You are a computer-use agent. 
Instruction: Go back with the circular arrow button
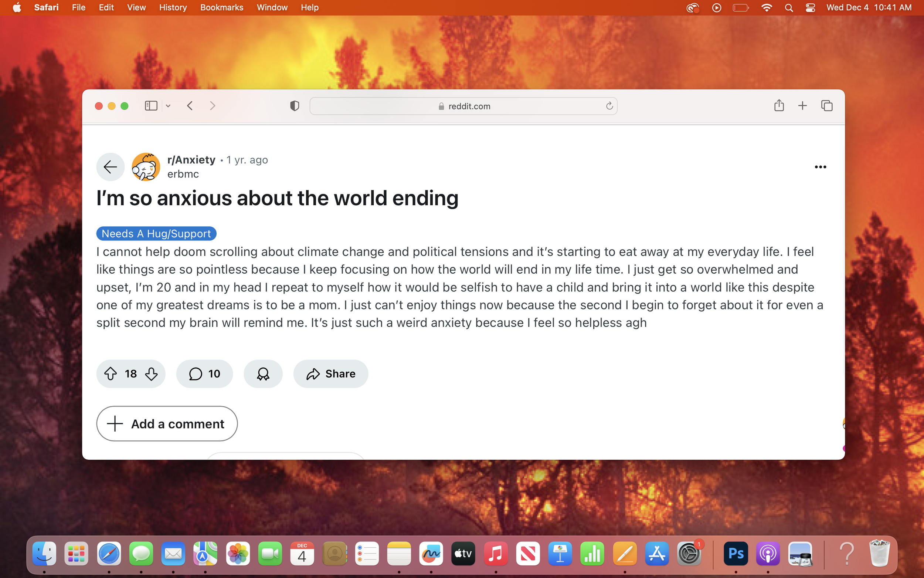click(111, 167)
